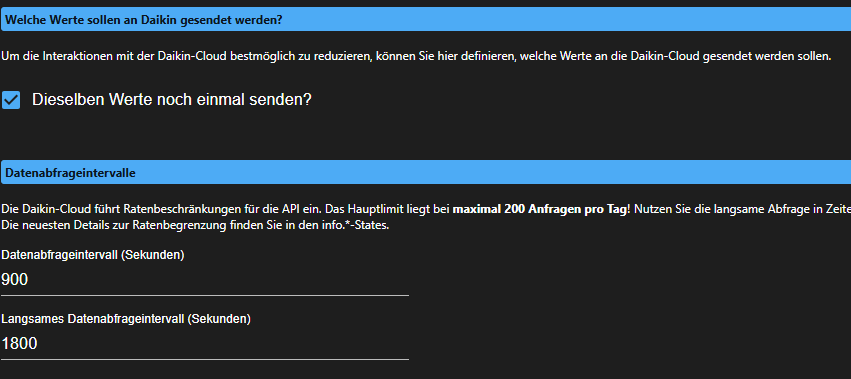The width and height of the screenshot is (851, 379).
Task: Click the paragraph starting Um die Interaktionen
Action: click(416, 56)
